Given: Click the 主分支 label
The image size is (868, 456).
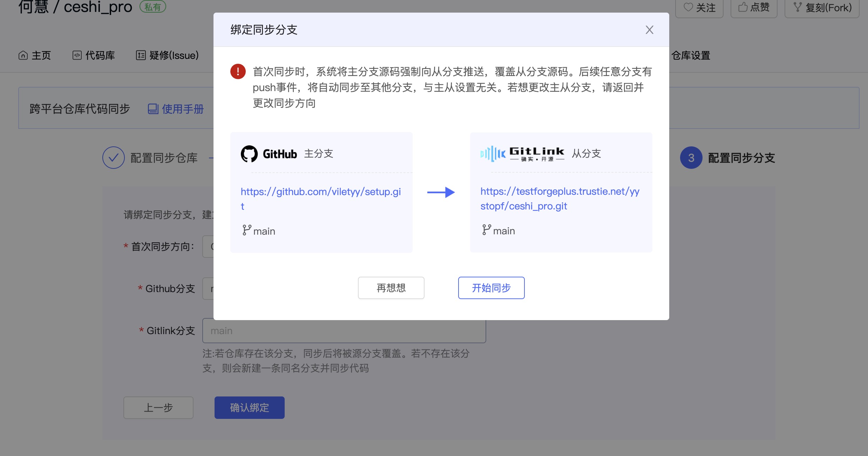Looking at the screenshot, I should click(x=318, y=153).
